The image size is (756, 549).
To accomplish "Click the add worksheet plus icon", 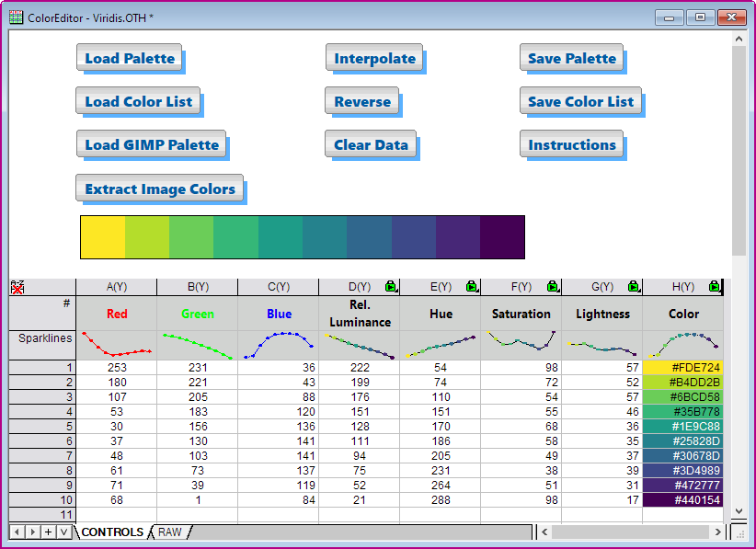I will (50, 532).
